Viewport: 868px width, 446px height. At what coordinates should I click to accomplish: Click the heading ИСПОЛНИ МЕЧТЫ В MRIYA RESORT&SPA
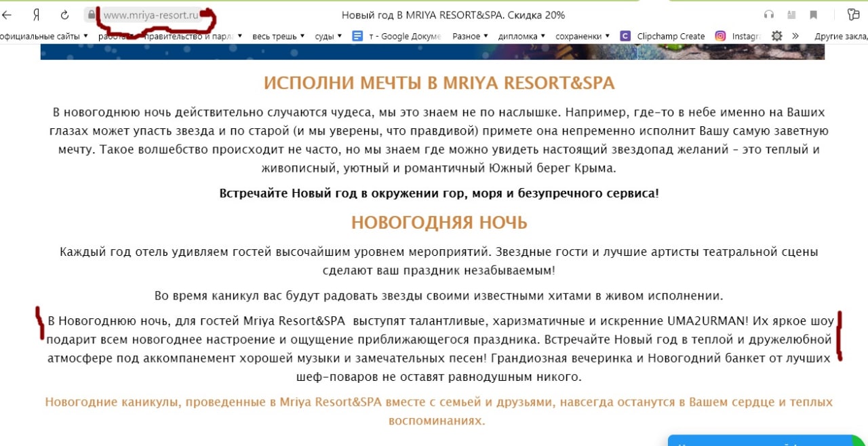pos(439,83)
